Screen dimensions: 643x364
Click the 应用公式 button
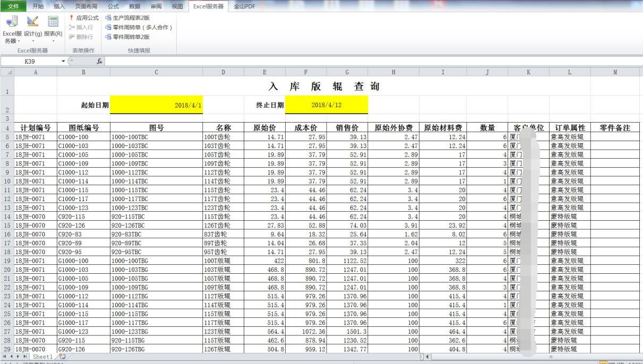click(84, 18)
